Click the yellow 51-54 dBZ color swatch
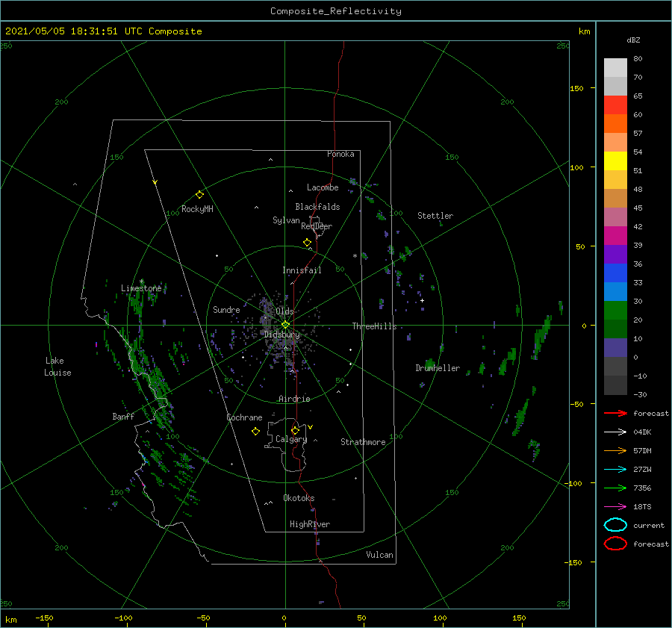672x628 pixels. click(x=615, y=161)
